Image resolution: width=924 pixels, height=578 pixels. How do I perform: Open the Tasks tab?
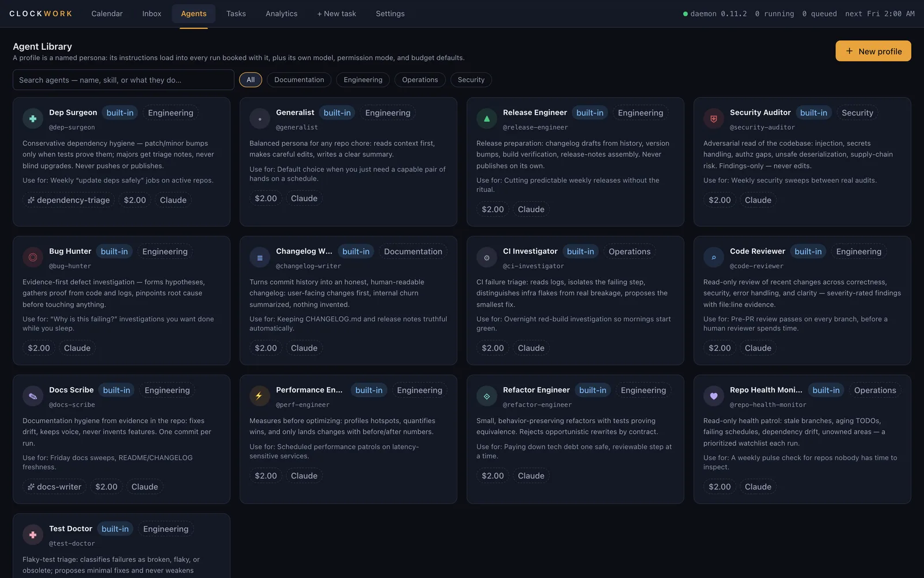pos(236,13)
